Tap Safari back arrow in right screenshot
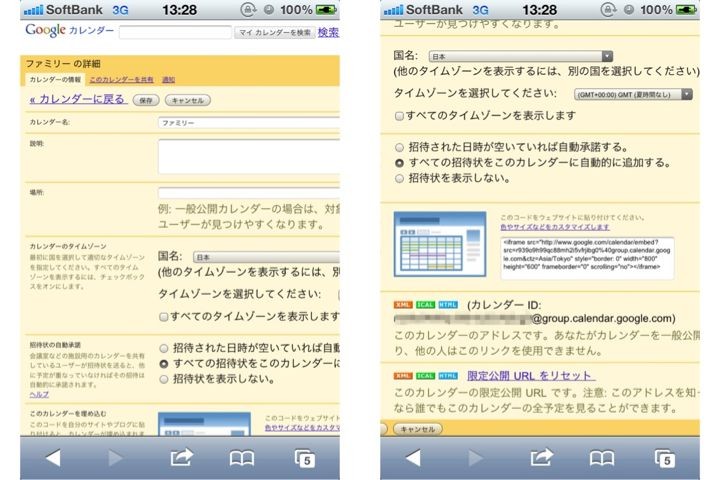This screenshot has height=480, width=720. tap(413, 457)
